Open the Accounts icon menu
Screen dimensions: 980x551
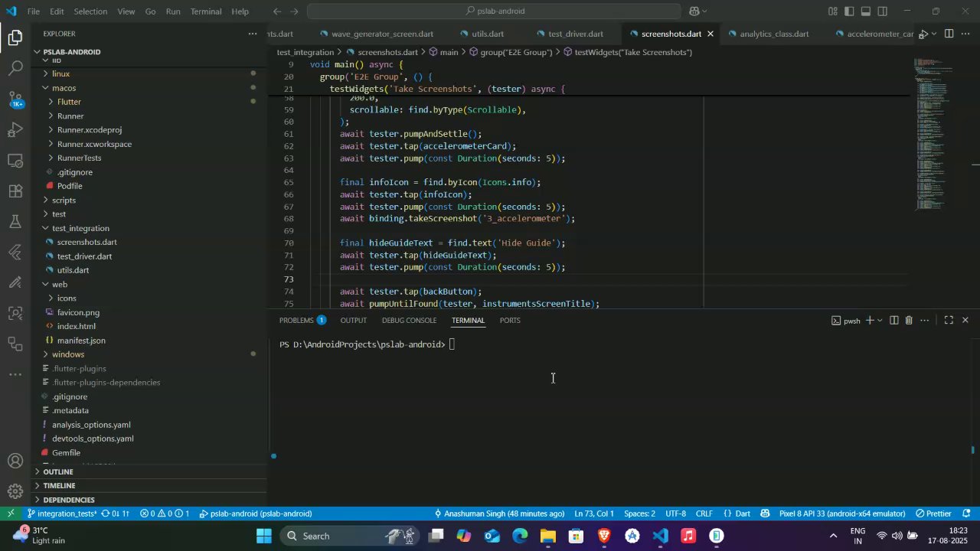click(x=15, y=461)
